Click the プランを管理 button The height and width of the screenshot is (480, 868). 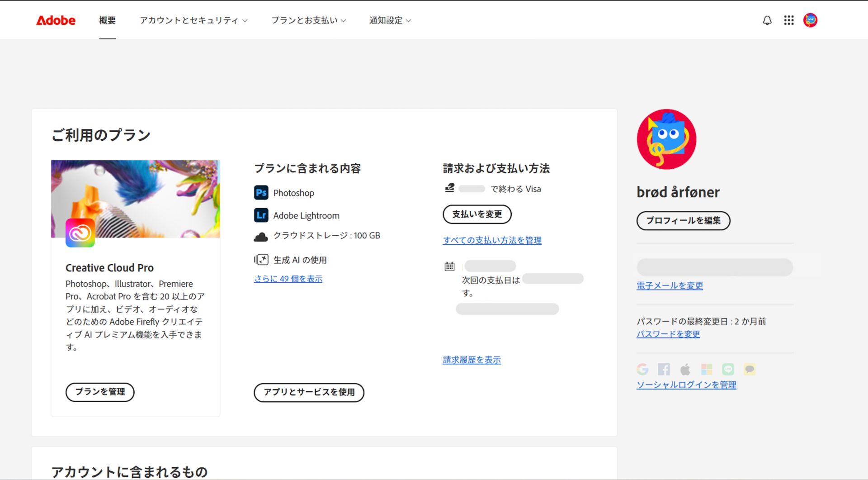point(99,392)
